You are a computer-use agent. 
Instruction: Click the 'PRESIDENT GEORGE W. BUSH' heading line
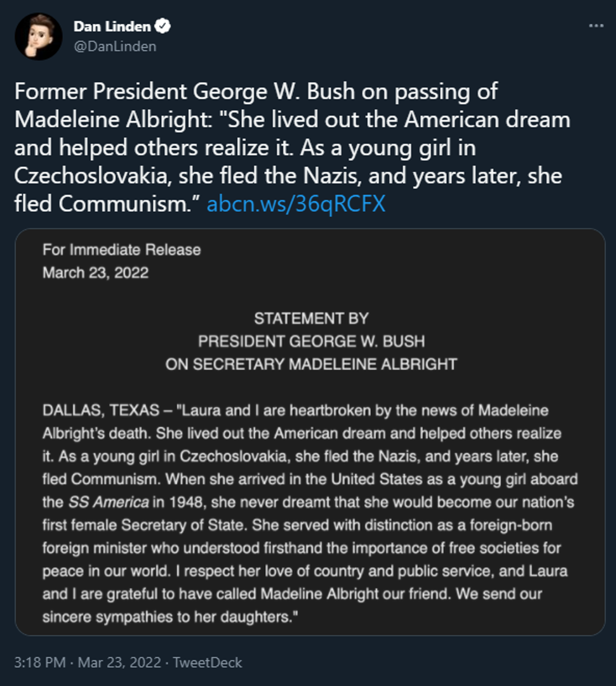(x=312, y=341)
